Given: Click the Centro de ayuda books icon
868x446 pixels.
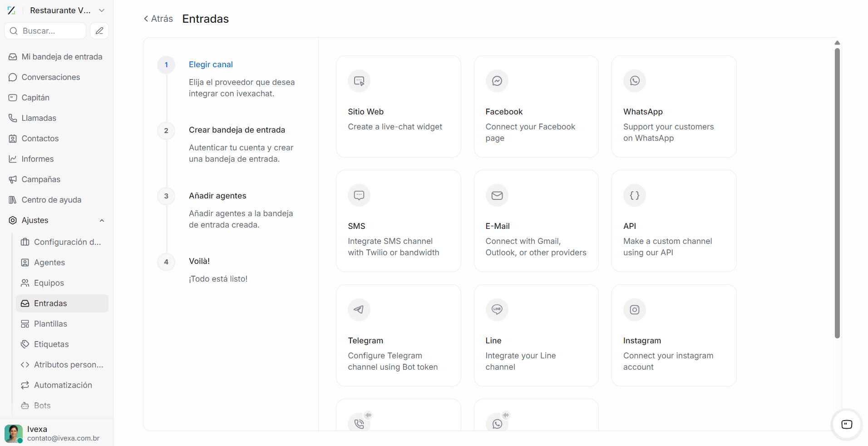Looking at the screenshot, I should (x=13, y=200).
